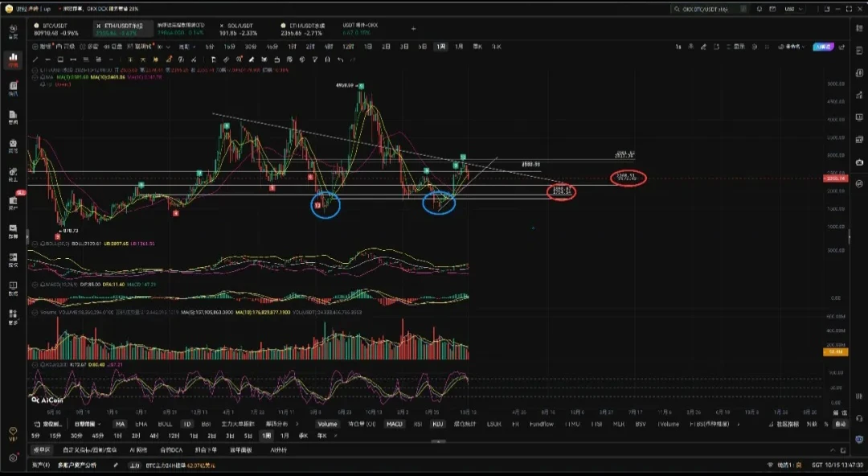The width and height of the screenshot is (868, 476).
Task: Open the 合约DCA tab
Action: [171, 450]
